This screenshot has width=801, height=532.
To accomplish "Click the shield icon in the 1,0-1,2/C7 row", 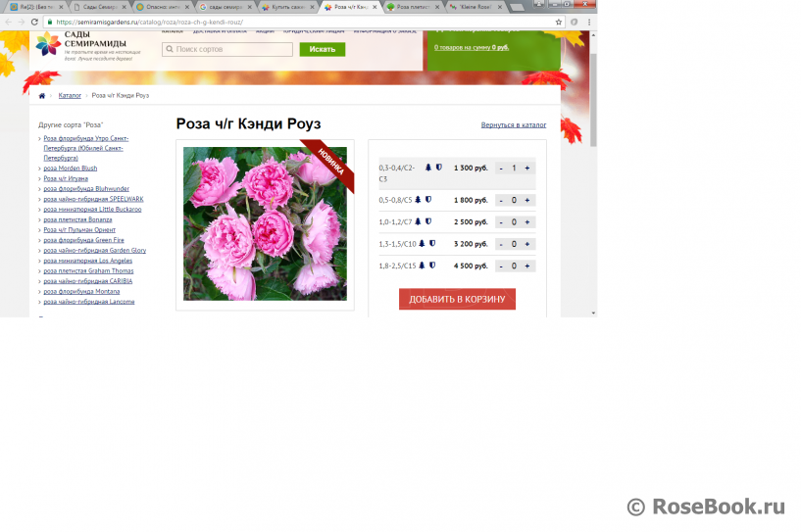I will [429, 221].
